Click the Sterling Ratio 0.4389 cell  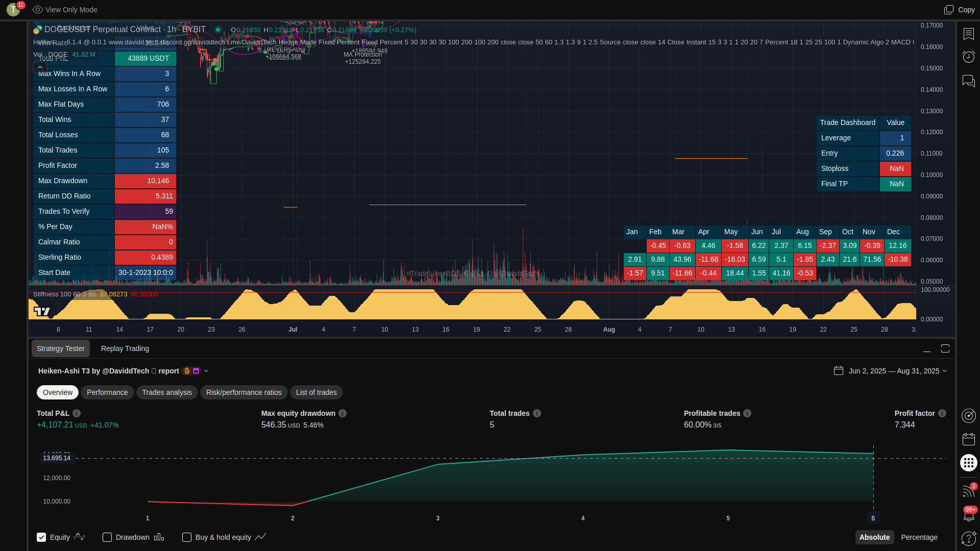pyautogui.click(x=145, y=257)
